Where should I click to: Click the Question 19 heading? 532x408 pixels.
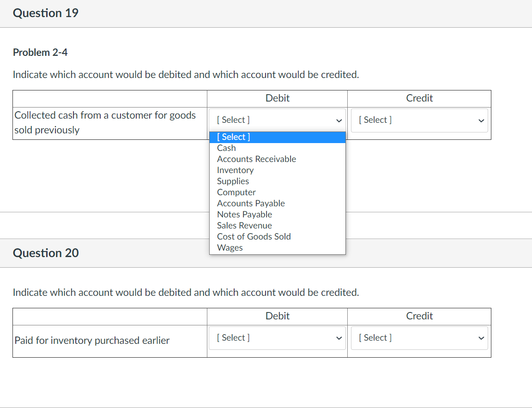click(45, 13)
